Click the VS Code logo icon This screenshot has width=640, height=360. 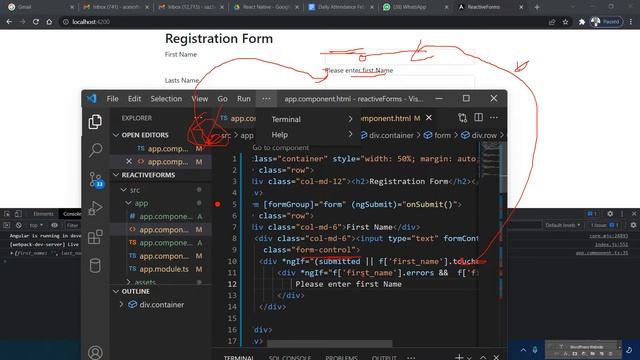tap(91, 98)
